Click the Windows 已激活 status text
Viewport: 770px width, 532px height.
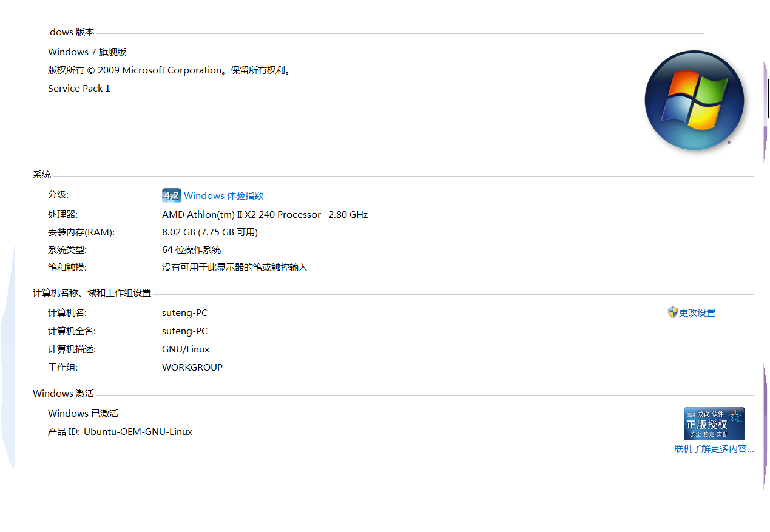pyautogui.click(x=83, y=414)
